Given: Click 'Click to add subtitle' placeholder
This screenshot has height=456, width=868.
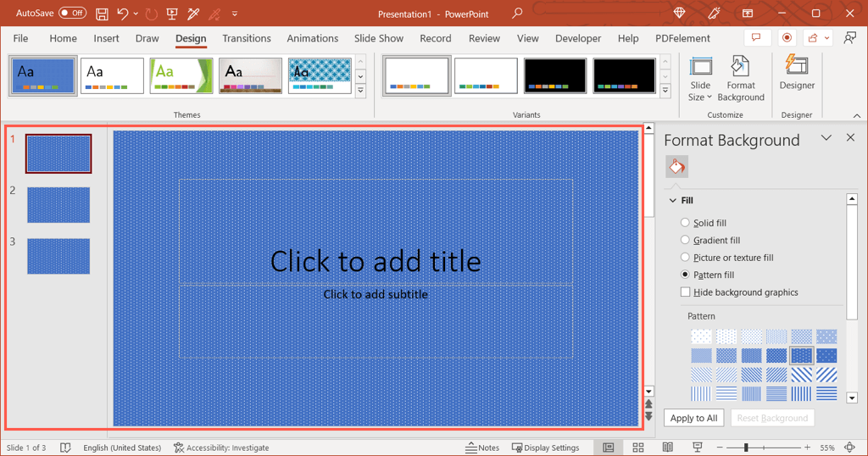Looking at the screenshot, I should click(376, 294).
